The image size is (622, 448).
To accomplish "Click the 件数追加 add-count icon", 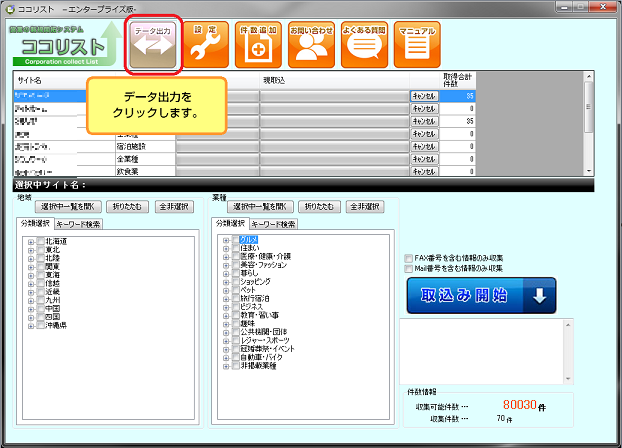I will [257, 43].
